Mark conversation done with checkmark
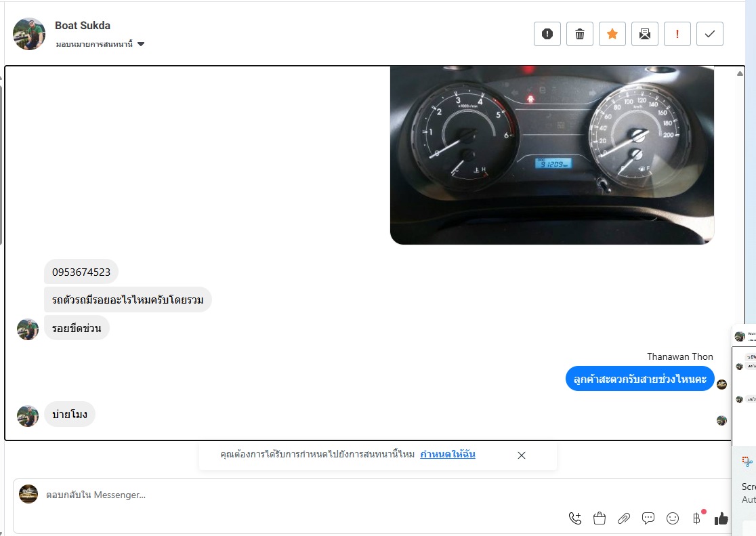The width and height of the screenshot is (756, 536). click(x=710, y=34)
